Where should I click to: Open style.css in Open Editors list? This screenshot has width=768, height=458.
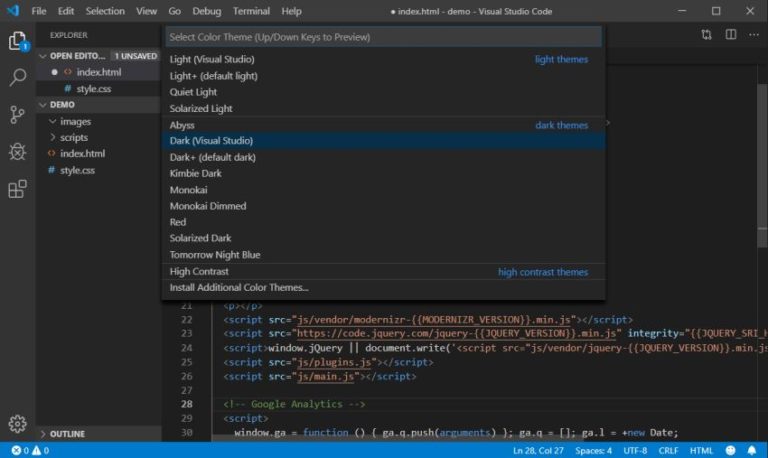pyautogui.click(x=98, y=89)
